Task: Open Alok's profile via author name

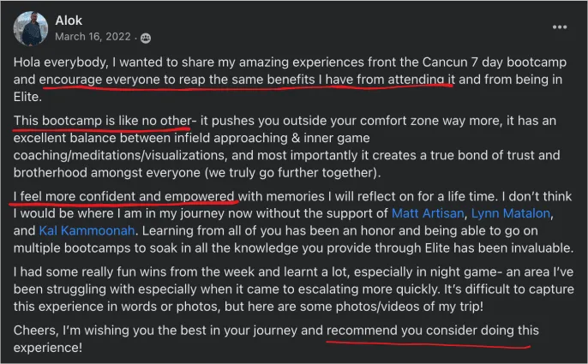Action: click(69, 21)
